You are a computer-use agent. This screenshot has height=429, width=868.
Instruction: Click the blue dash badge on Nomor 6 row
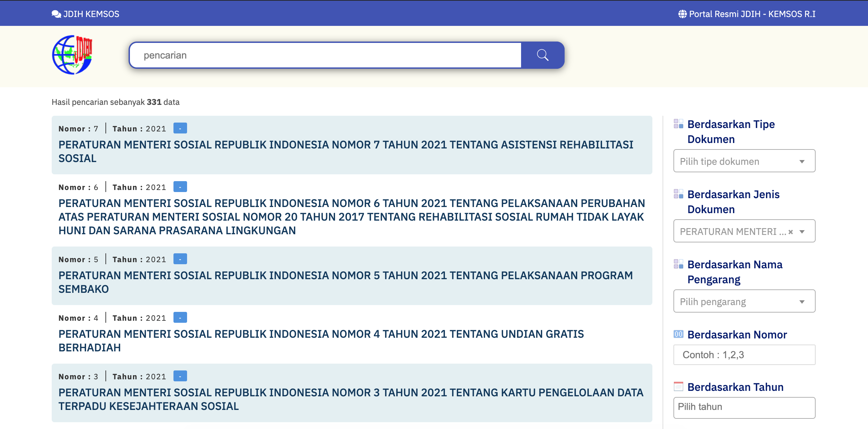(180, 187)
